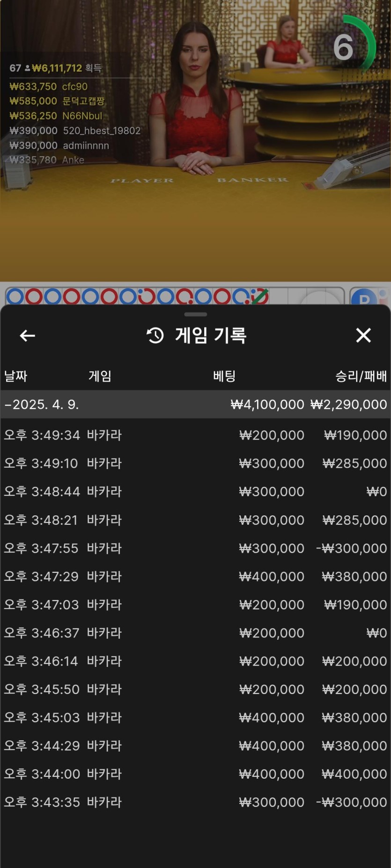Tap the back arrow in game history header

click(x=28, y=335)
